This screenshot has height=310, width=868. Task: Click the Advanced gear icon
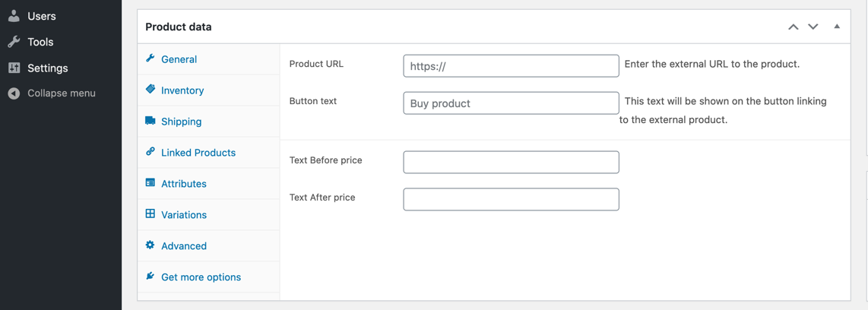point(150,245)
